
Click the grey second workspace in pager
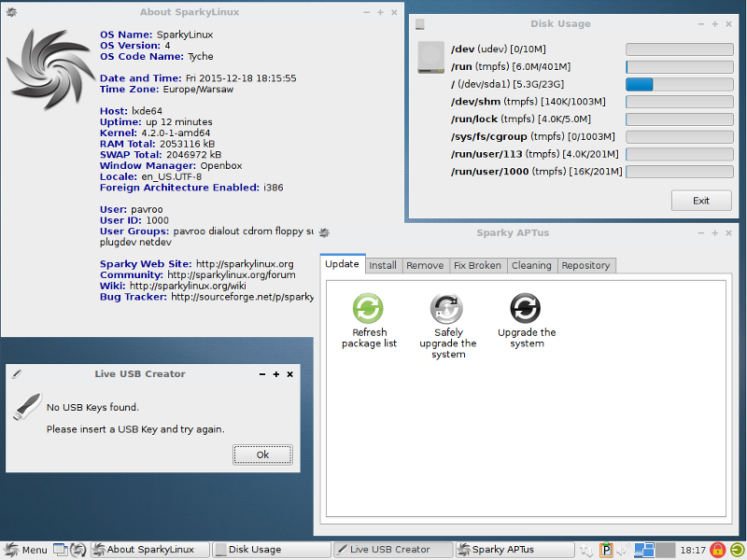click(x=666, y=550)
